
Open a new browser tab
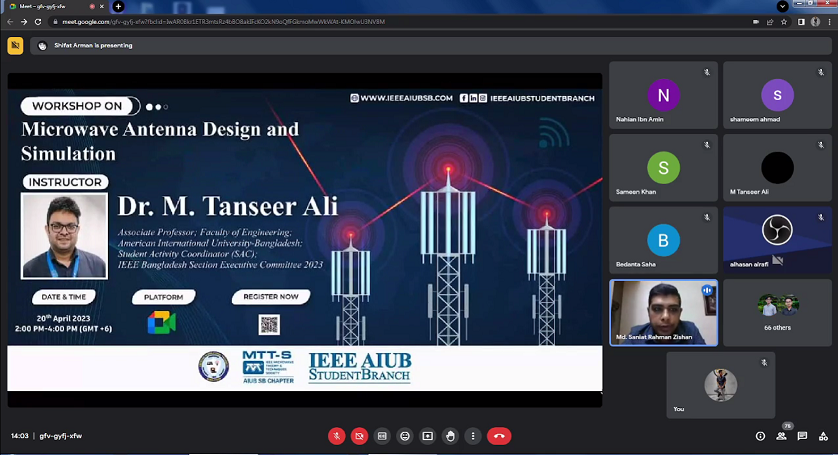tap(118, 6)
